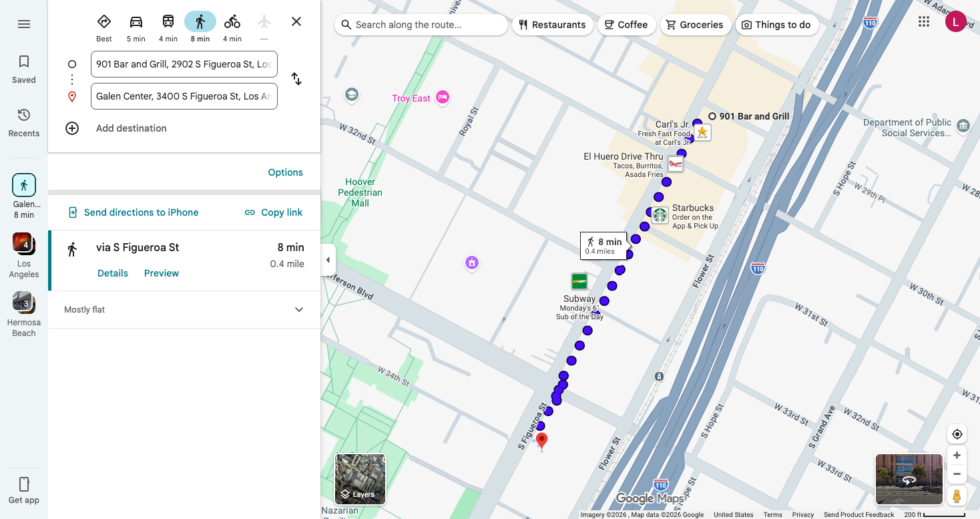Zoom in on the map
The height and width of the screenshot is (519, 980).
pos(957,456)
